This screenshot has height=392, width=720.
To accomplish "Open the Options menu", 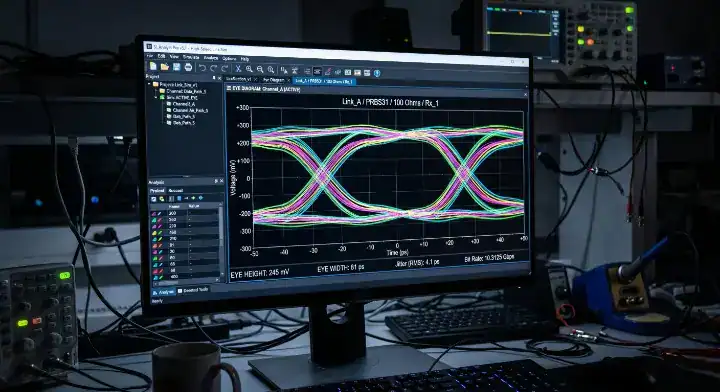I will coord(229,59).
